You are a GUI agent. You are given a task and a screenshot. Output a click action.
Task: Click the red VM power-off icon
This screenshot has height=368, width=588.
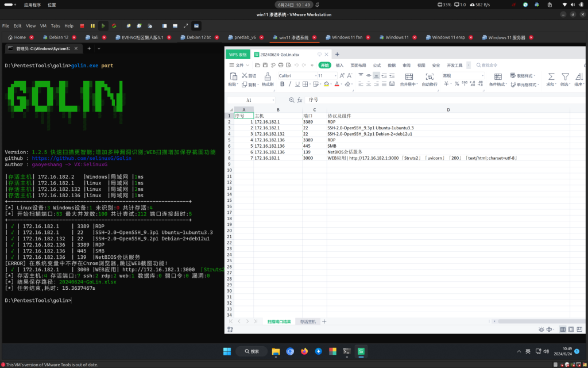pos(82,26)
